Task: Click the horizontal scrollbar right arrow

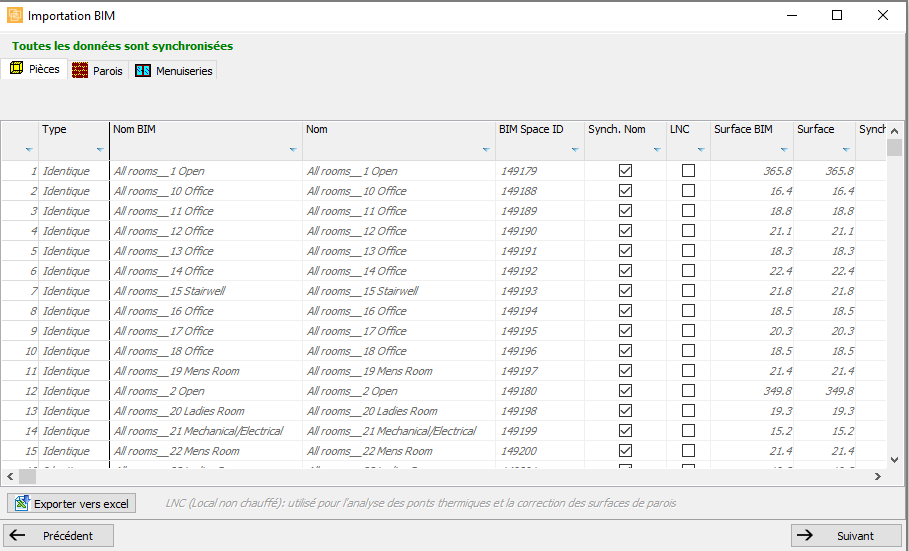Action: coord(878,476)
